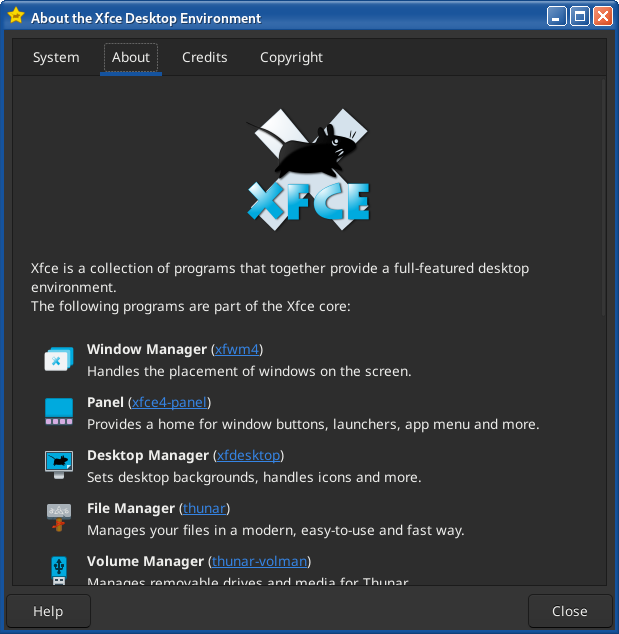Click 'Handles the placement of windows' description
619x634 pixels.
[x=249, y=372]
